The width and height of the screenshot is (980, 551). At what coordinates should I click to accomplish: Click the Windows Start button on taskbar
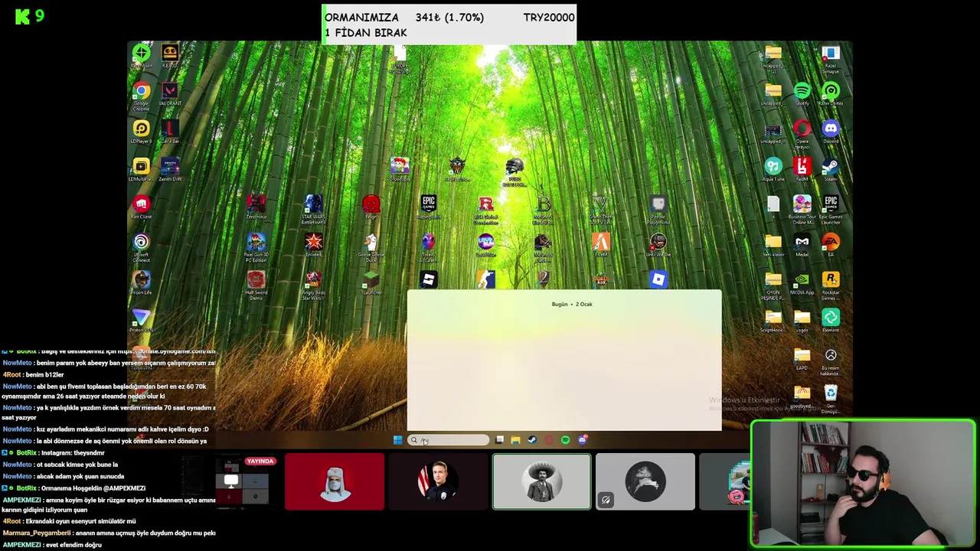[x=397, y=440]
